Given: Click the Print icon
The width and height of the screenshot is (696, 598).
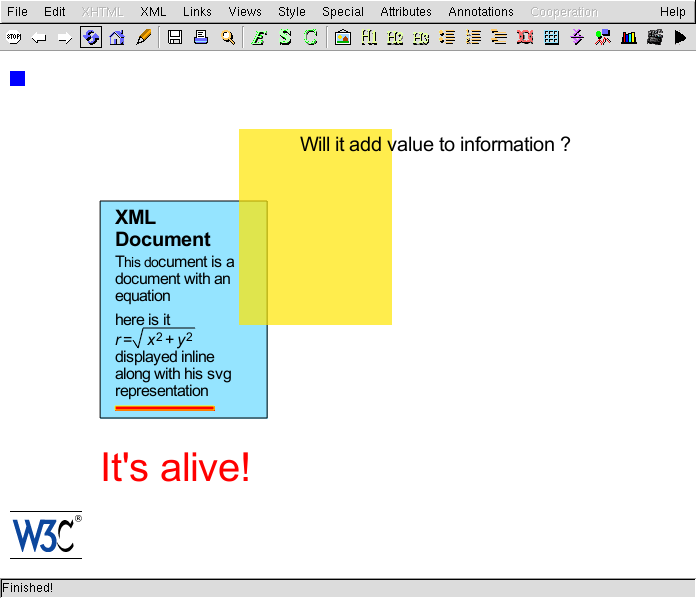Looking at the screenshot, I should pos(201,38).
